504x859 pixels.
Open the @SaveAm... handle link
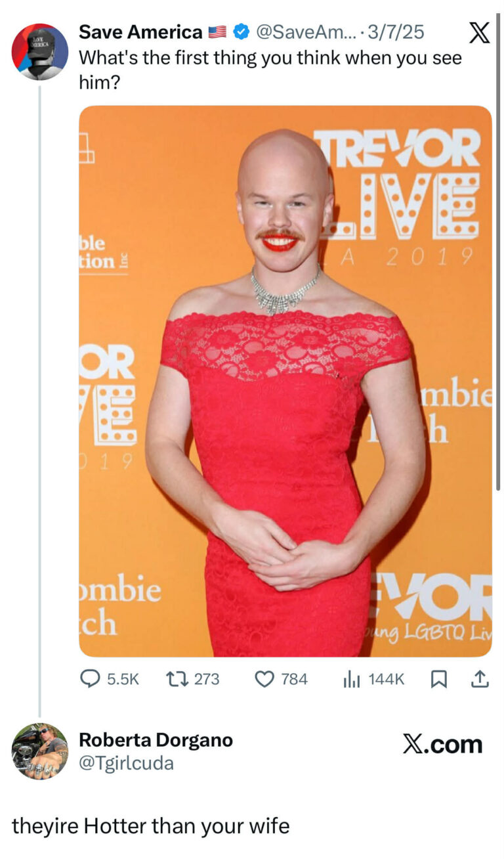[x=307, y=32]
